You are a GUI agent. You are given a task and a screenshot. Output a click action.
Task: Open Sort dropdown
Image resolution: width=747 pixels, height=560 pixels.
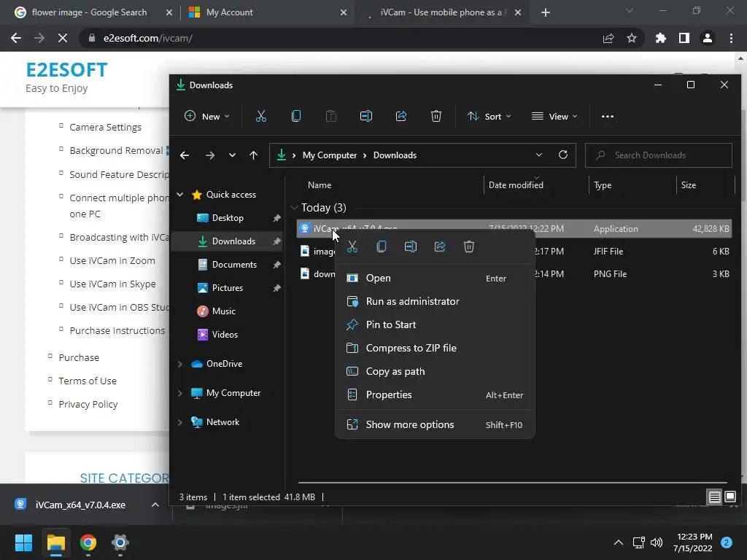tap(489, 116)
